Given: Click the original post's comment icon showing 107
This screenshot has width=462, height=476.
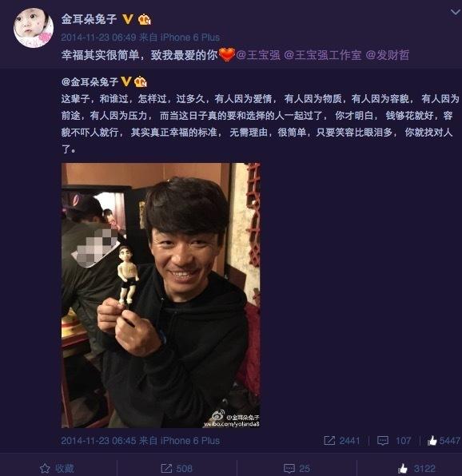Looking at the screenshot, I should [x=393, y=441].
